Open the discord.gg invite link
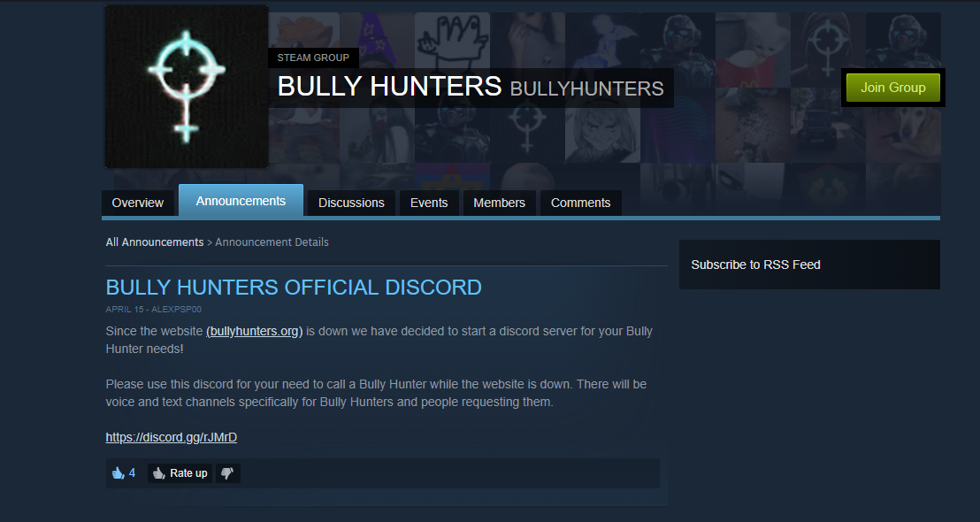 click(x=172, y=437)
